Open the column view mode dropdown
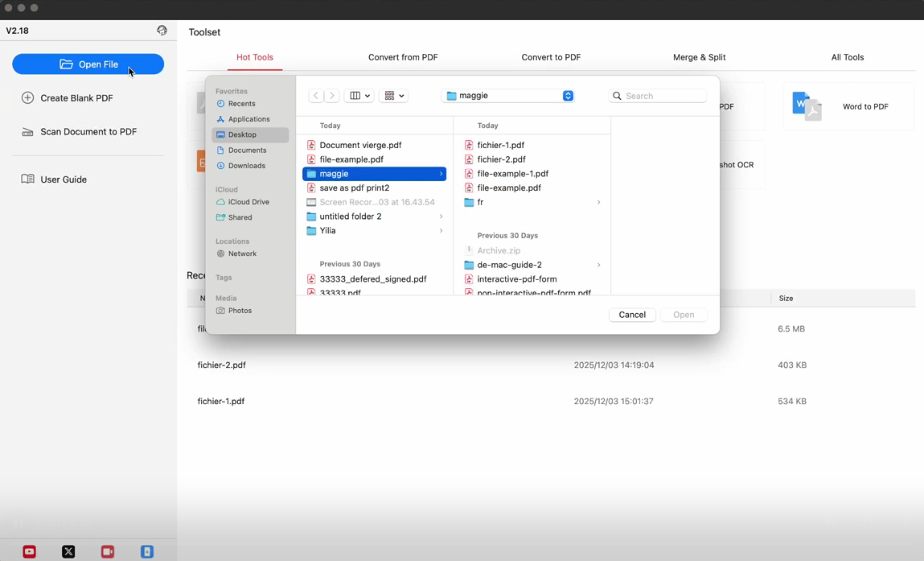This screenshot has height=561, width=924. [359, 96]
